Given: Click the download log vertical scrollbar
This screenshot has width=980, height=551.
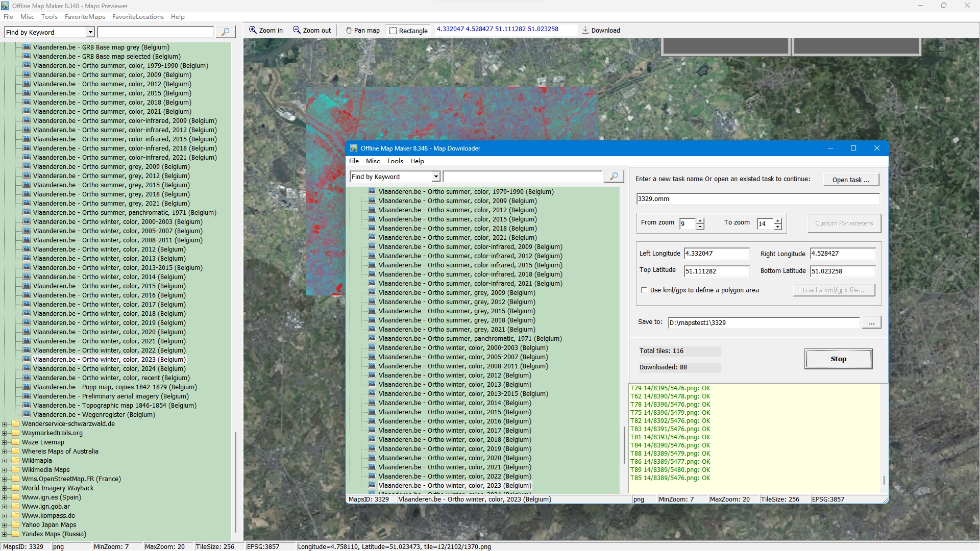Looking at the screenshot, I should [884, 481].
